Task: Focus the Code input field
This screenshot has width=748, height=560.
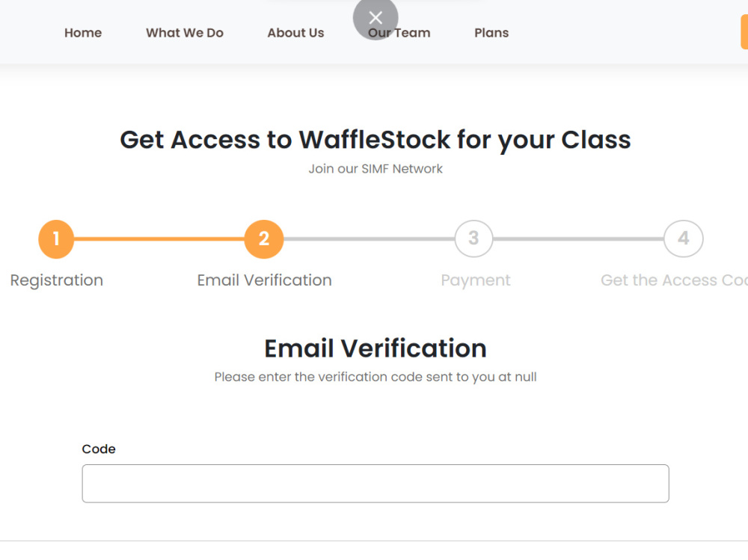Action: (375, 484)
